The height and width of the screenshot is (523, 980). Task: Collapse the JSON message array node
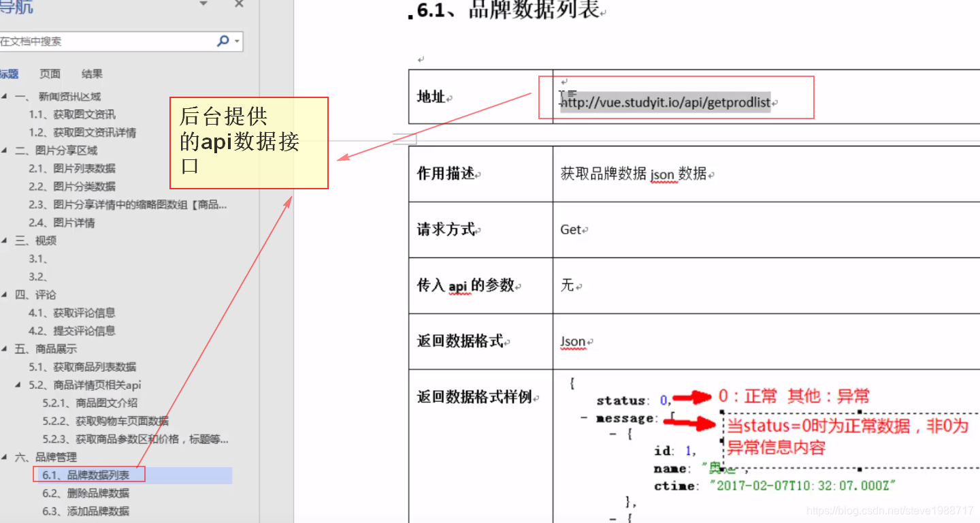pyautogui.click(x=585, y=417)
